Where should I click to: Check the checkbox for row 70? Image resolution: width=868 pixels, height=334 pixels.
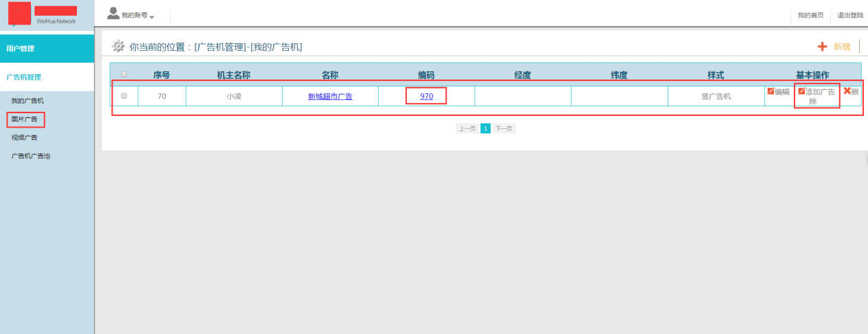[124, 96]
